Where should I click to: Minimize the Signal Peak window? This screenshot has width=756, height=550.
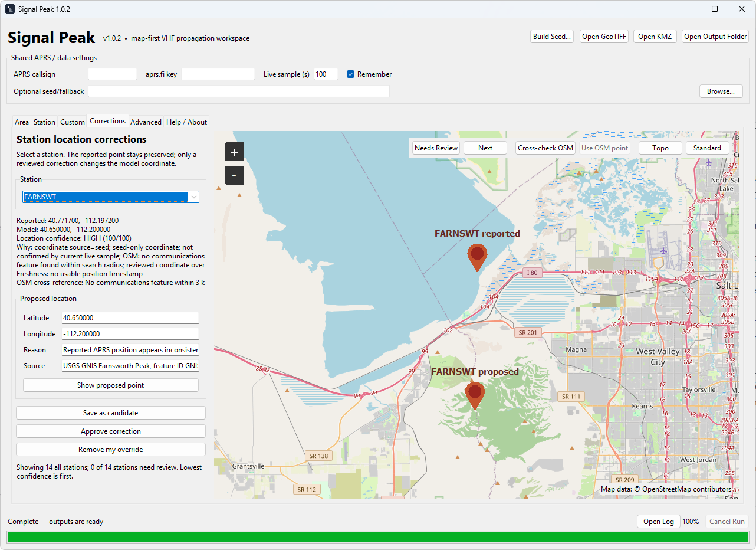[x=687, y=9]
